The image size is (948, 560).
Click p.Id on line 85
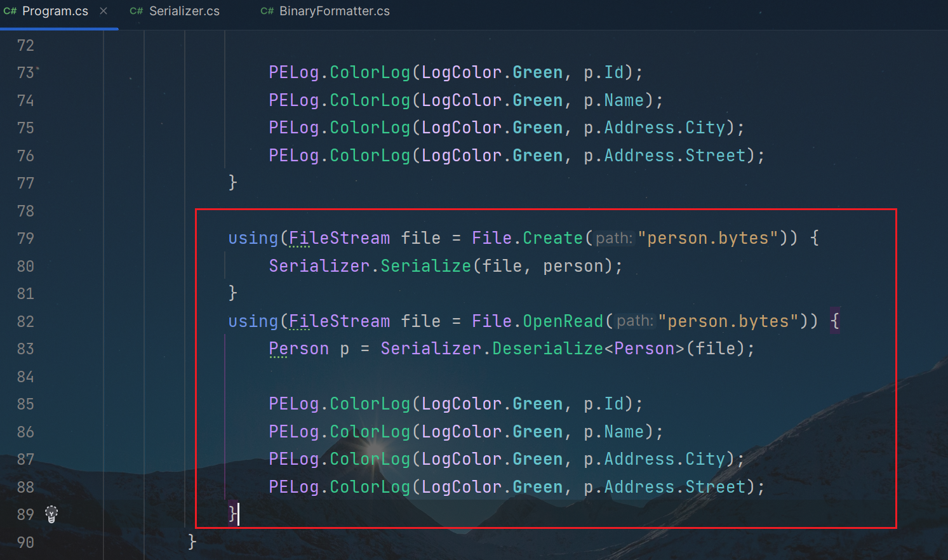coord(604,404)
